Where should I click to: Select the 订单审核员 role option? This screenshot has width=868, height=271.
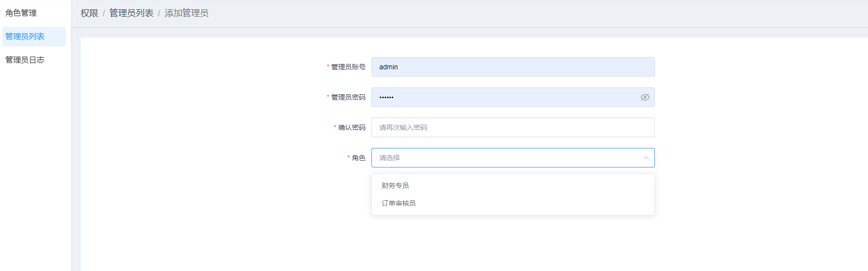(398, 203)
